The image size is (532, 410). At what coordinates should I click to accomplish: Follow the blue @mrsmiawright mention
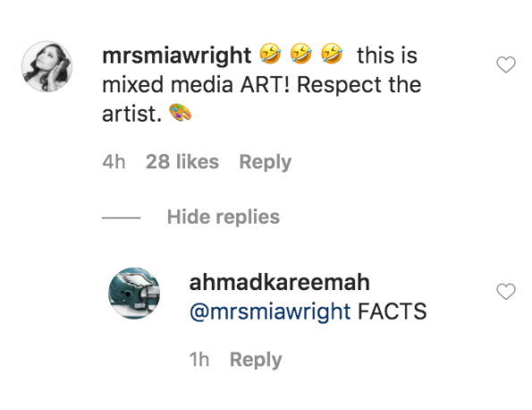(x=270, y=312)
